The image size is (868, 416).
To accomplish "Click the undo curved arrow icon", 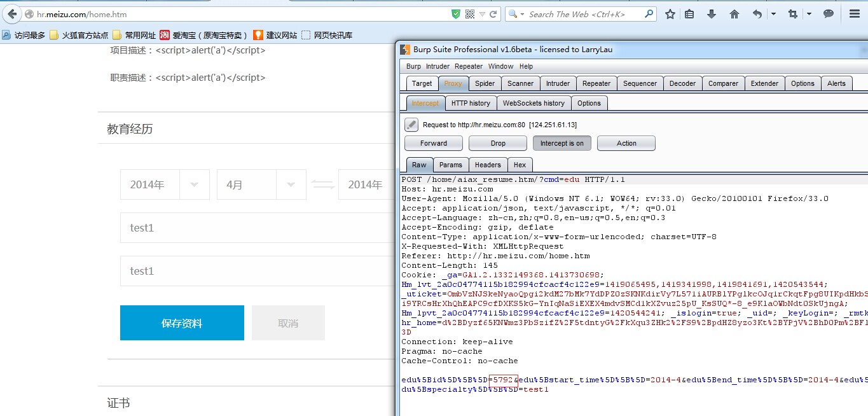I will [x=757, y=14].
